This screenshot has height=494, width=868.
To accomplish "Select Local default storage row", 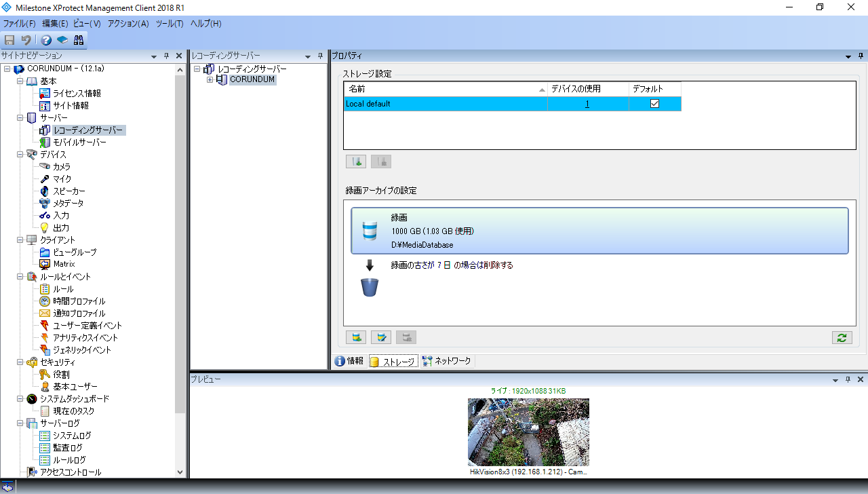I will point(512,104).
